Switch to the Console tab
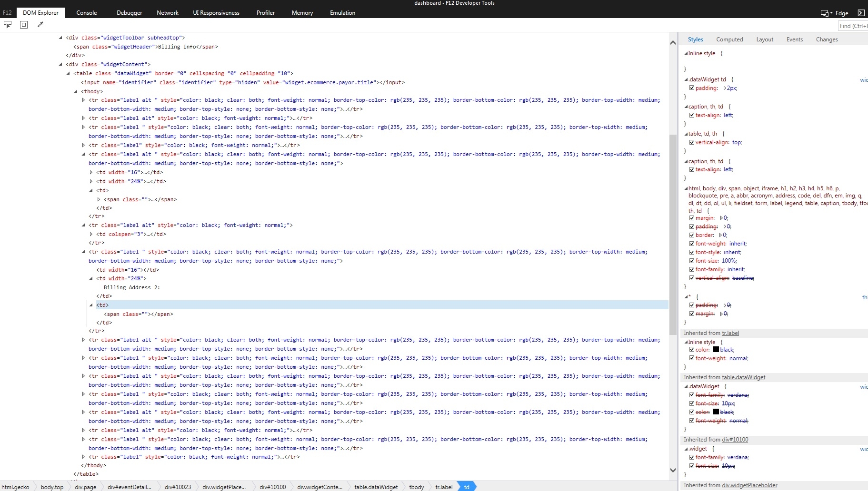Screen dimensions: 868x491 87,13
